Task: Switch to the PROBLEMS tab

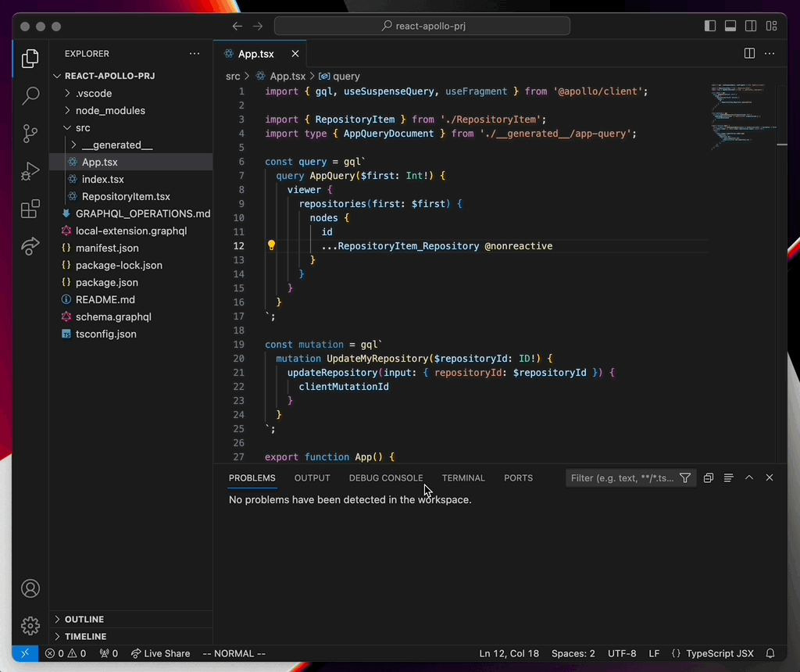Action: (252, 478)
